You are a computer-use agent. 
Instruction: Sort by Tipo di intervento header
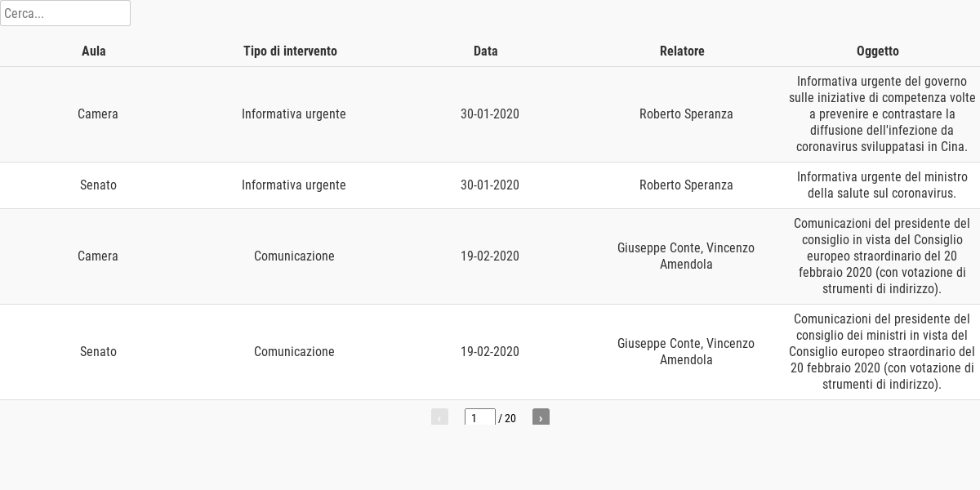[290, 51]
